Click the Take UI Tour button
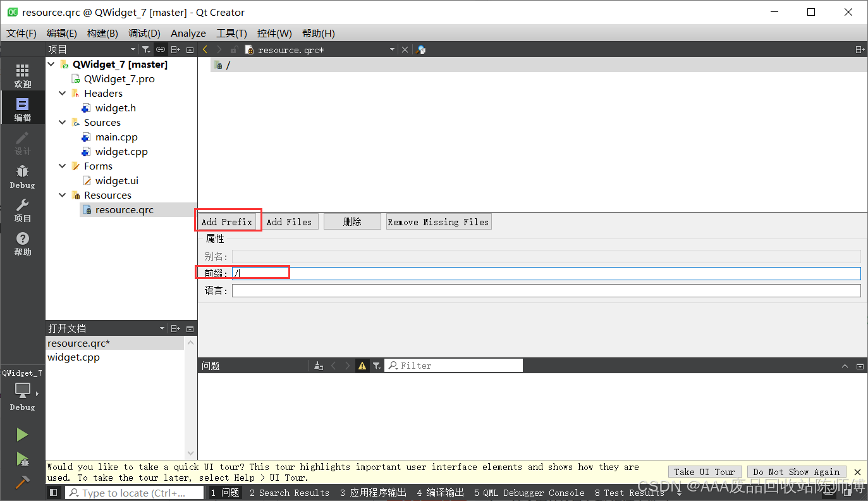 704,472
